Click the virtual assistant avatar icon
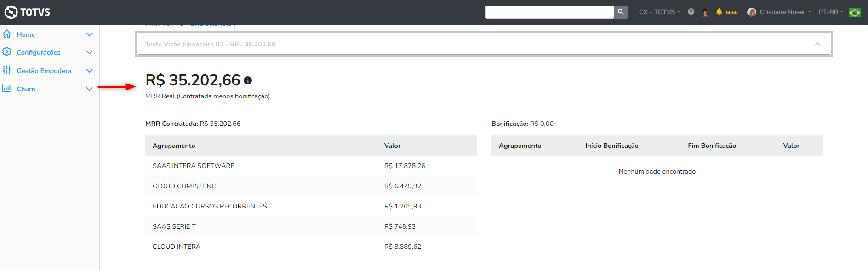This screenshot has height=270, width=868. pyautogui.click(x=705, y=12)
